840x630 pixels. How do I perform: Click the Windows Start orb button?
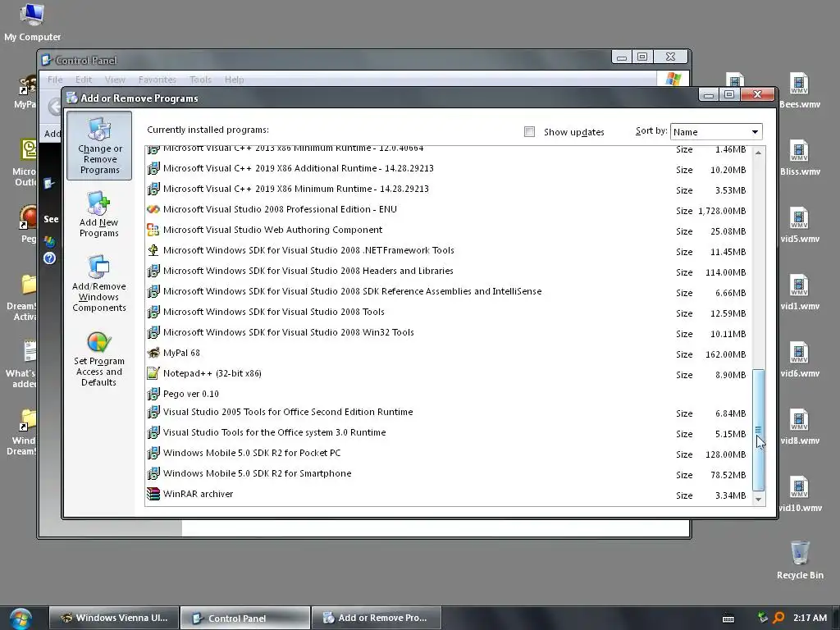[x=21, y=619]
